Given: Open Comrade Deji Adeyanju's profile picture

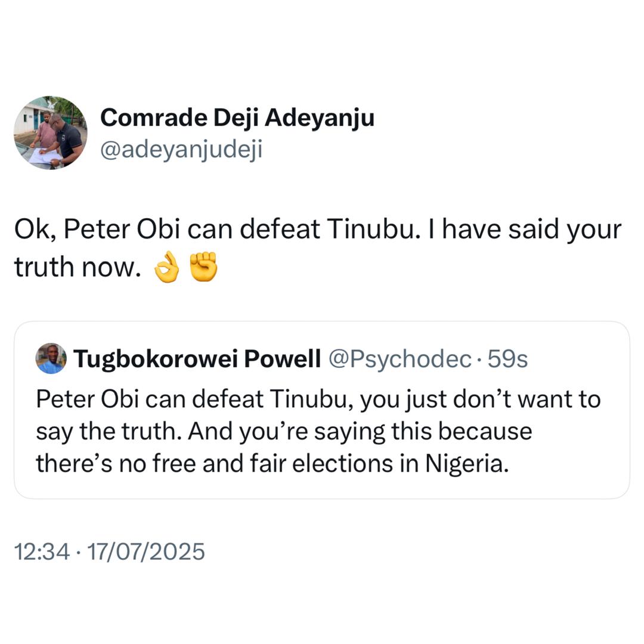Looking at the screenshot, I should (x=51, y=132).
